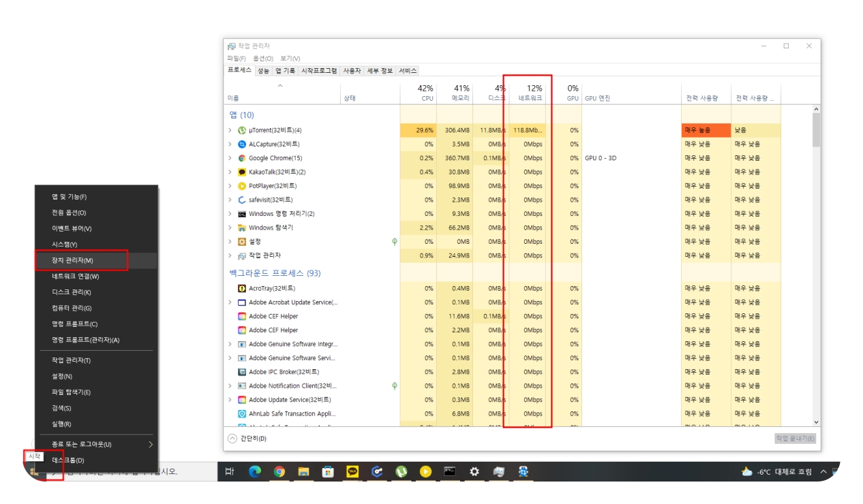The height and width of the screenshot is (504, 863).
Task: Click the Windows 명령 처리기 row icon
Action: click(x=241, y=214)
